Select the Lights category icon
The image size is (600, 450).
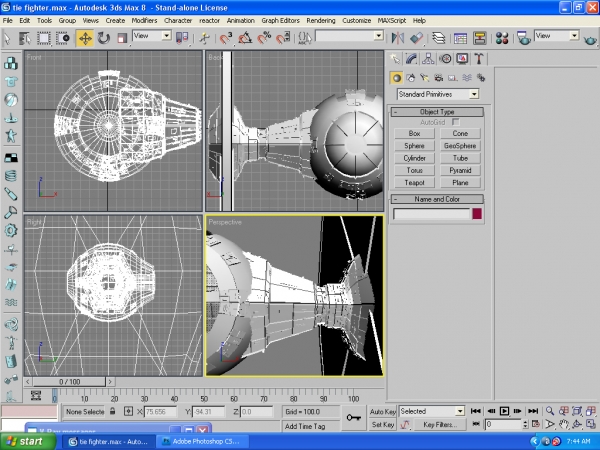[x=424, y=78]
